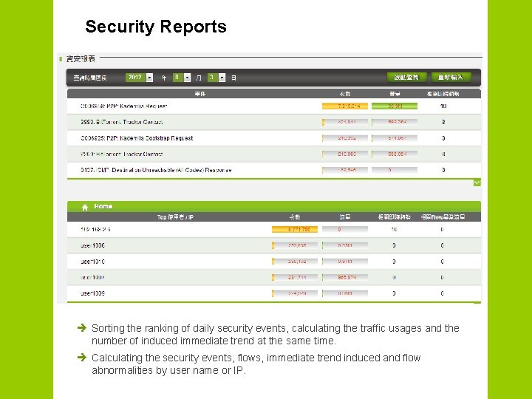This screenshot has width=532, height=399.
Task: Click the Top user/IP column header
Action: 175,217
